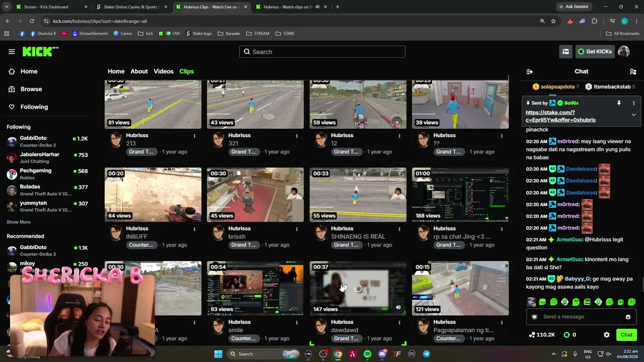Reload the page
The width and height of the screenshot is (644, 362).
[32, 21]
